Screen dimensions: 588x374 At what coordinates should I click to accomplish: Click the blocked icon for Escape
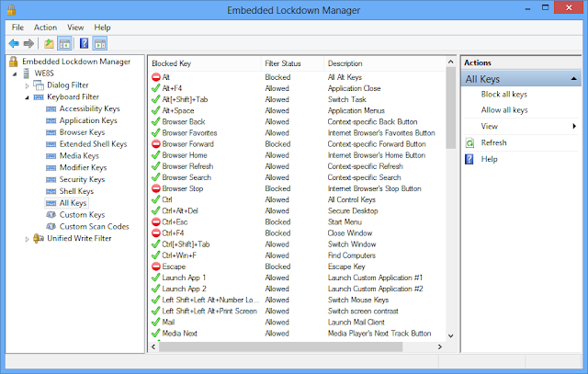click(x=156, y=266)
